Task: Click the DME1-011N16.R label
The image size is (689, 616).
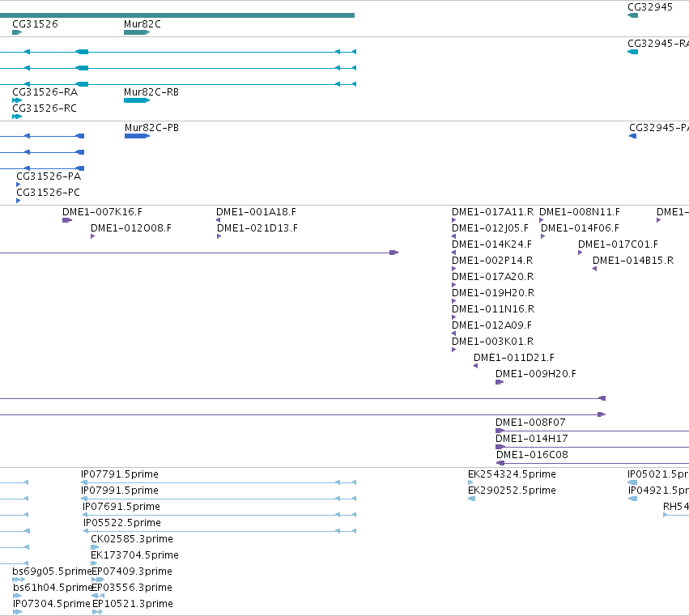Action: point(493,309)
